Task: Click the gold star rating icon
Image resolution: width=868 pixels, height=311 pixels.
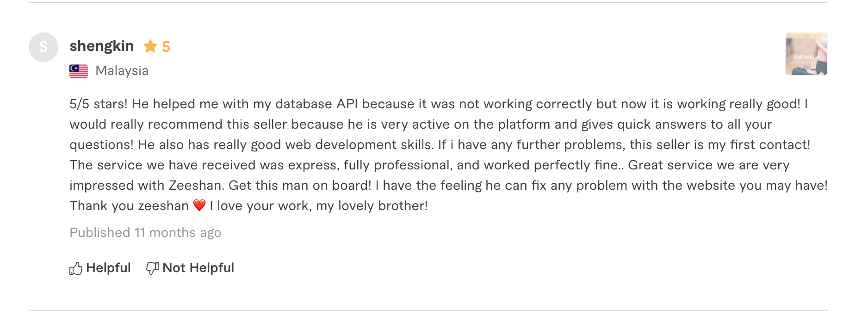Action: click(x=150, y=46)
